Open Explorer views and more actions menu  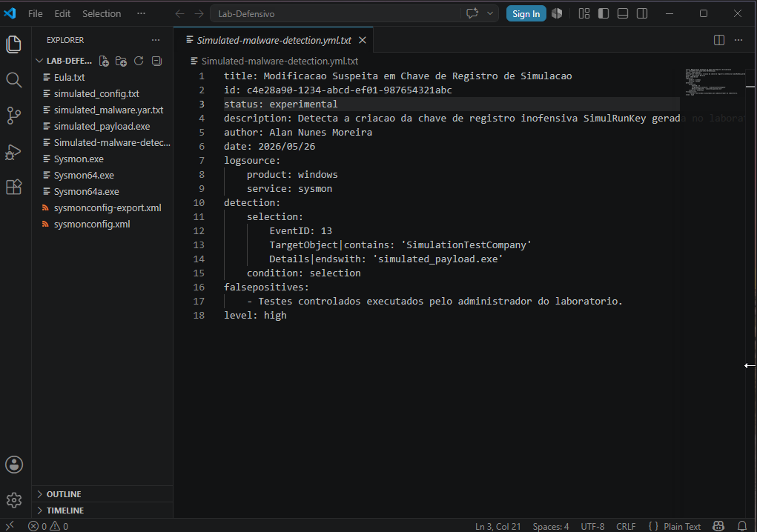coord(156,40)
